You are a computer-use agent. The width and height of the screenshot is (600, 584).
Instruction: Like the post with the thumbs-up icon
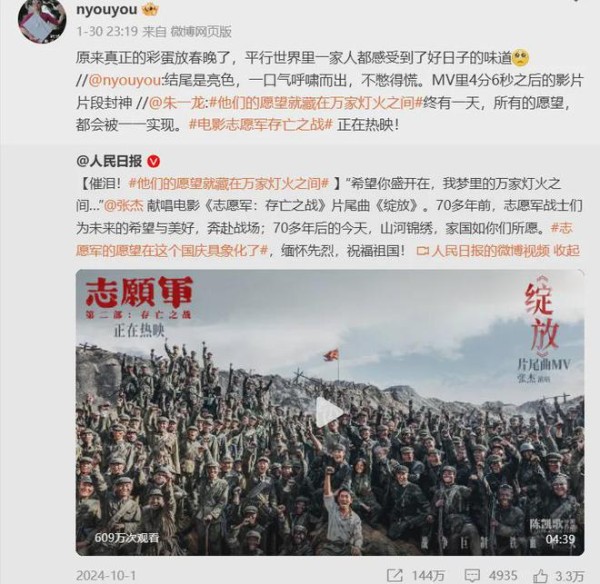[541, 575]
